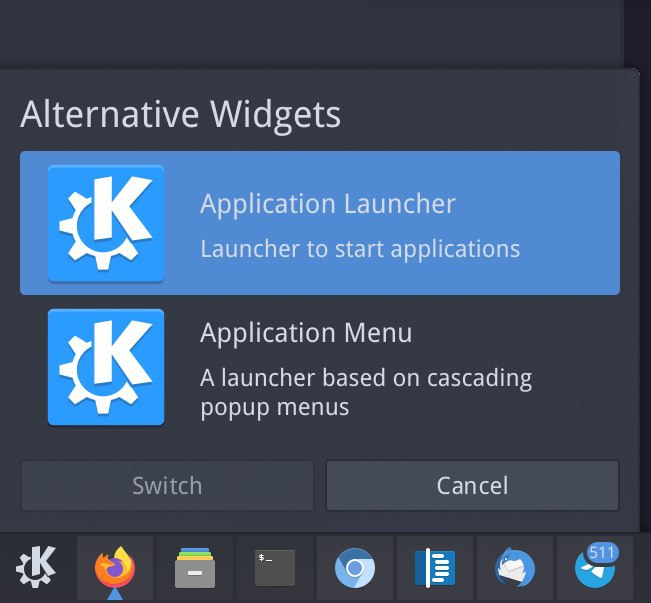Launch Firefox from the task bar

pyautogui.click(x=115, y=568)
